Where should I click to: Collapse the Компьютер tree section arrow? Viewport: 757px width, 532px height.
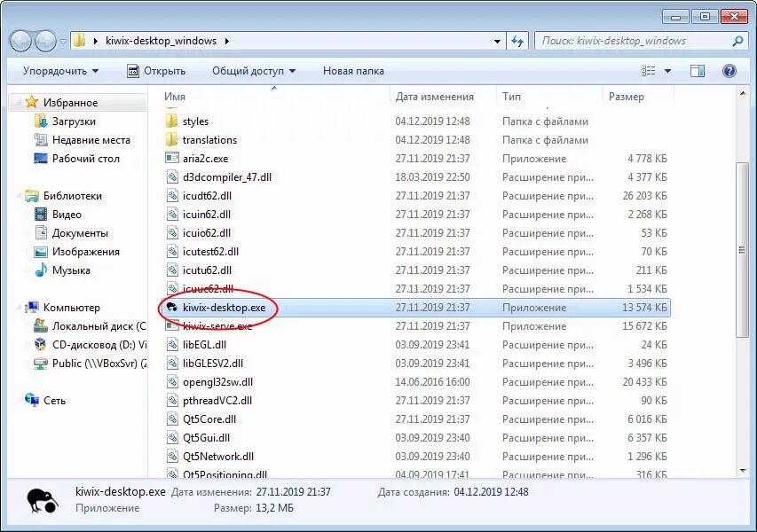(19, 308)
